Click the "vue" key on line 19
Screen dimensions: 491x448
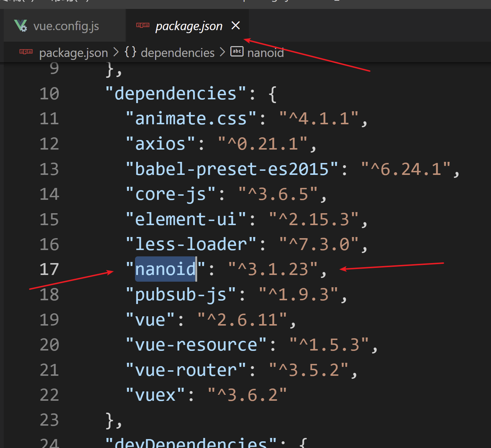(x=150, y=320)
